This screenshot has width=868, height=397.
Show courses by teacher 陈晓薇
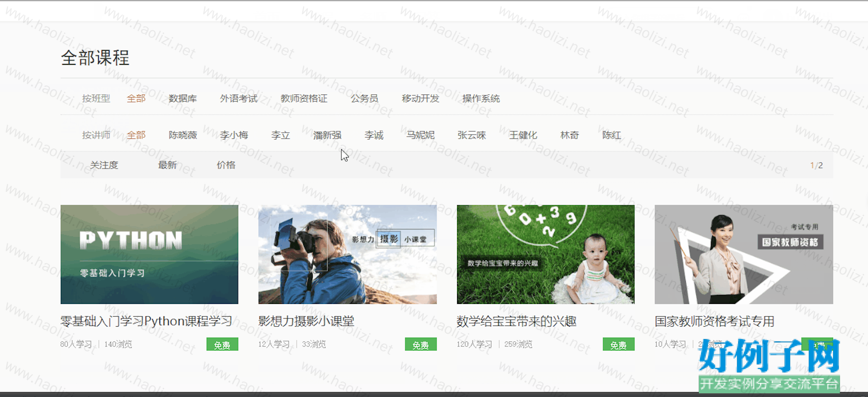pyautogui.click(x=183, y=135)
